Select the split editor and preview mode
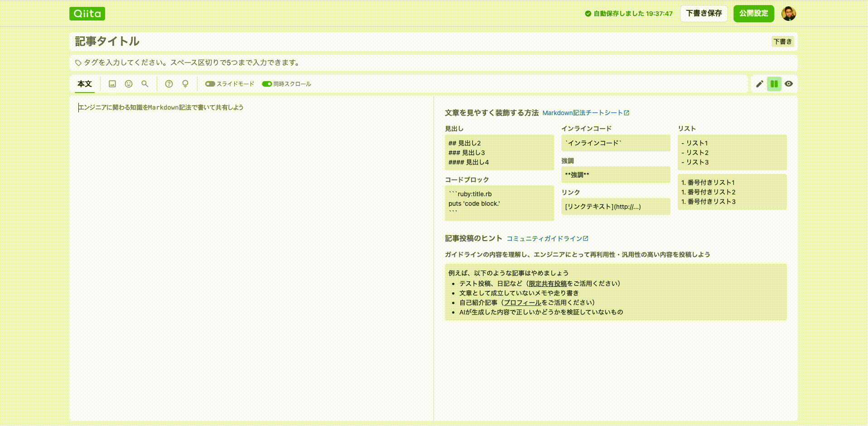Viewport: 868px width, 426px height. 774,84
